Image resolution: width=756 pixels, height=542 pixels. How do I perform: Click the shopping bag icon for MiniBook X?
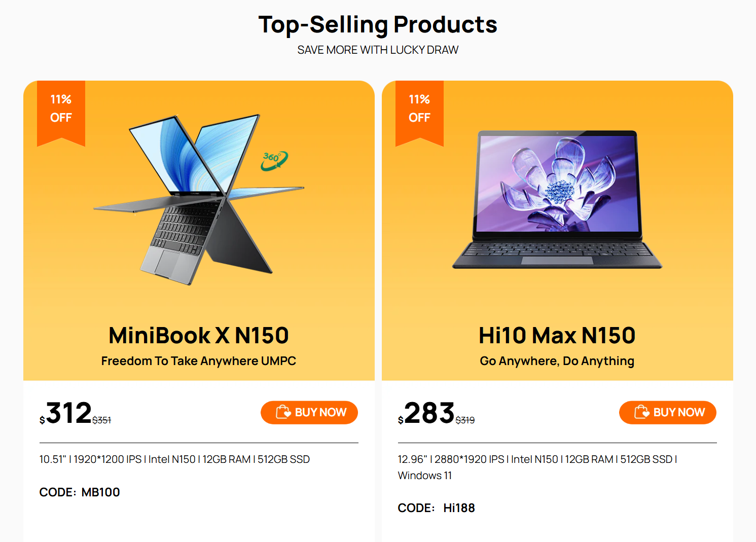click(x=283, y=412)
